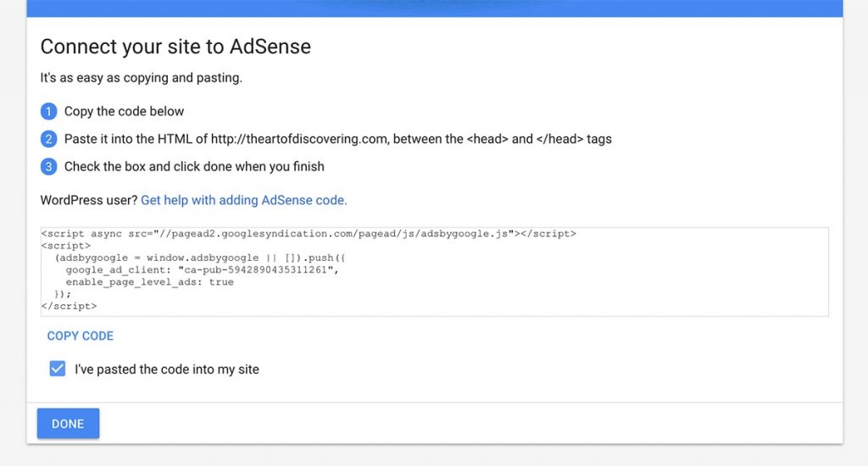
Task: Click the step 3 number badge
Action: 48,167
